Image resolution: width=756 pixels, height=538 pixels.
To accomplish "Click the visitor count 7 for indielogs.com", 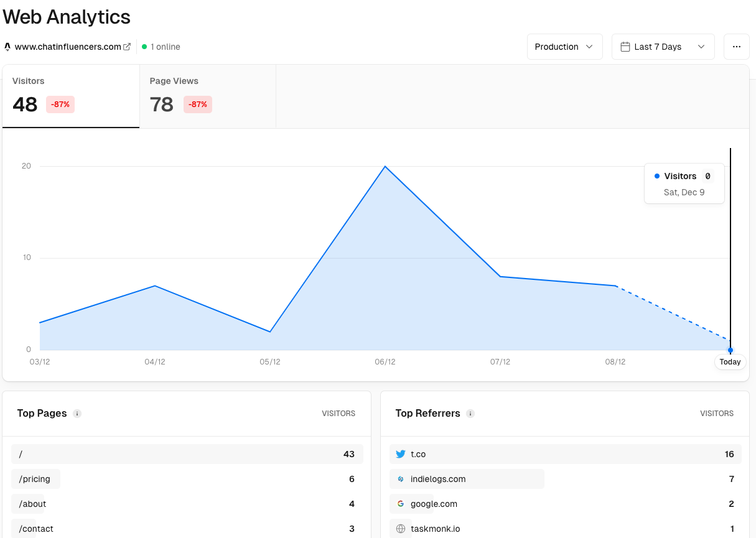I will click(x=732, y=479).
